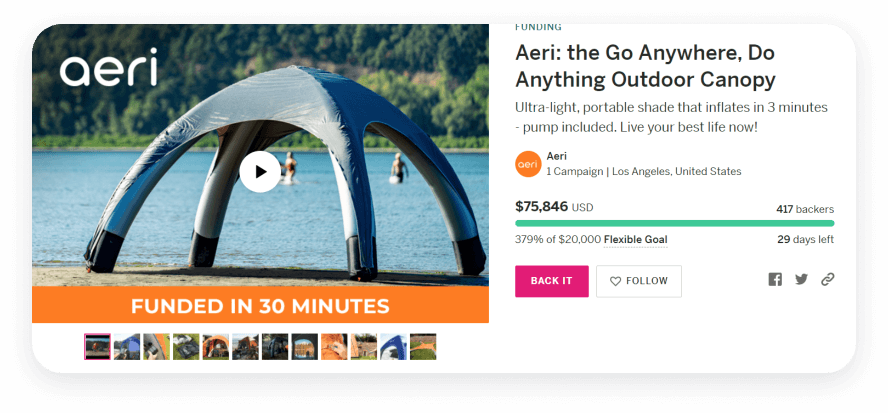This screenshot has height=413, width=888.
Task: Click the green funding progress bar
Action: (x=674, y=223)
